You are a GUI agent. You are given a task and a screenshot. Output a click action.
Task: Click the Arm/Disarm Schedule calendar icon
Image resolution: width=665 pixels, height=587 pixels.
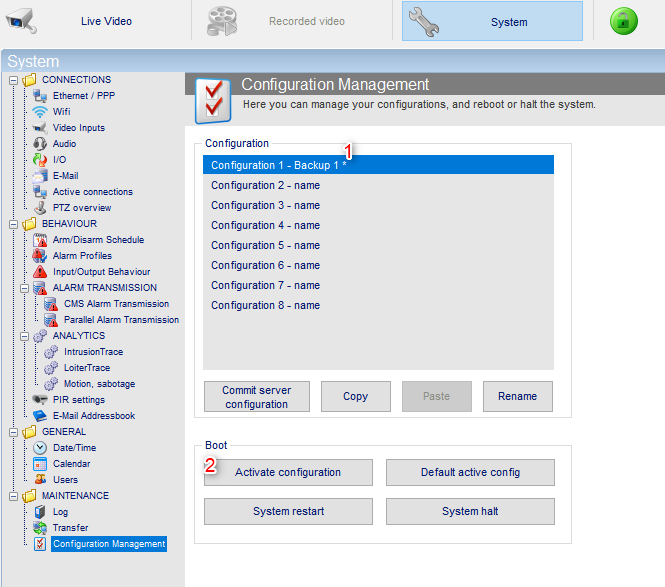[x=40, y=240]
